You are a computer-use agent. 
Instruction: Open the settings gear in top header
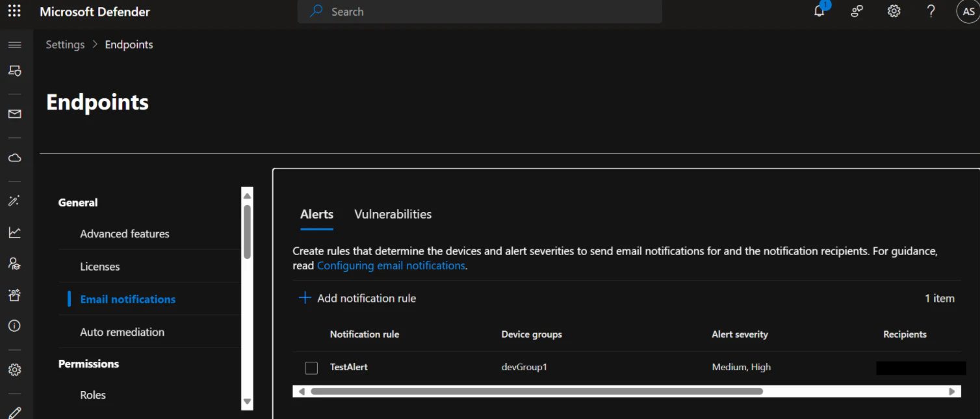(x=894, y=11)
